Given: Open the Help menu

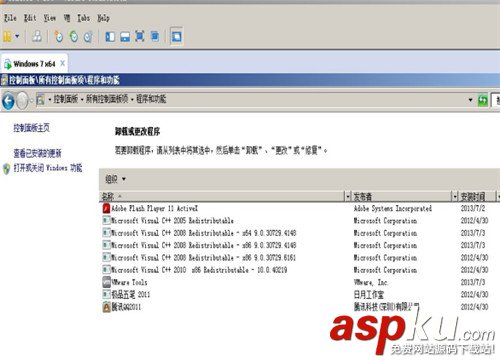Looking at the screenshot, I should pyautogui.click(x=103, y=18).
